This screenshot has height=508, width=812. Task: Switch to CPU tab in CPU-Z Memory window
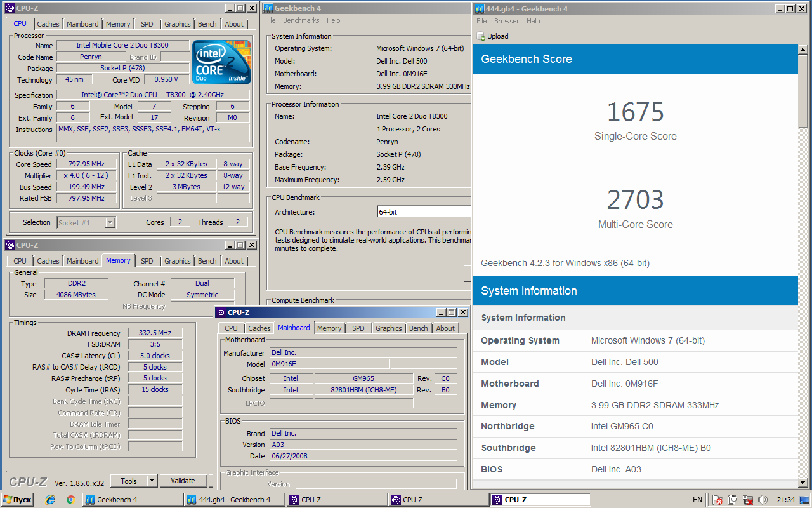click(x=20, y=261)
